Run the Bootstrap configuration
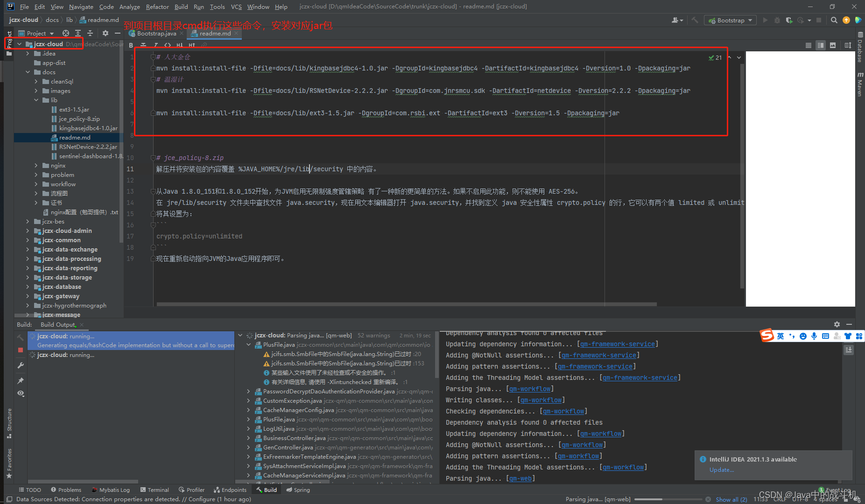 [x=765, y=20]
